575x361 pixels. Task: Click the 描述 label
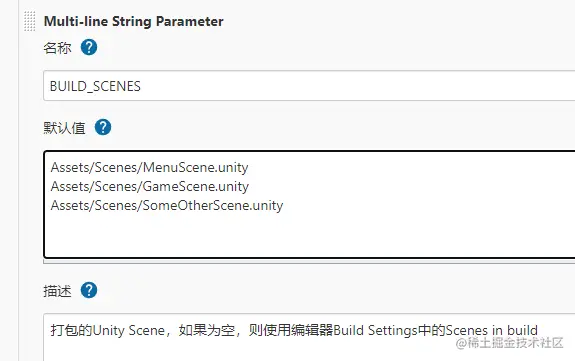(x=57, y=291)
